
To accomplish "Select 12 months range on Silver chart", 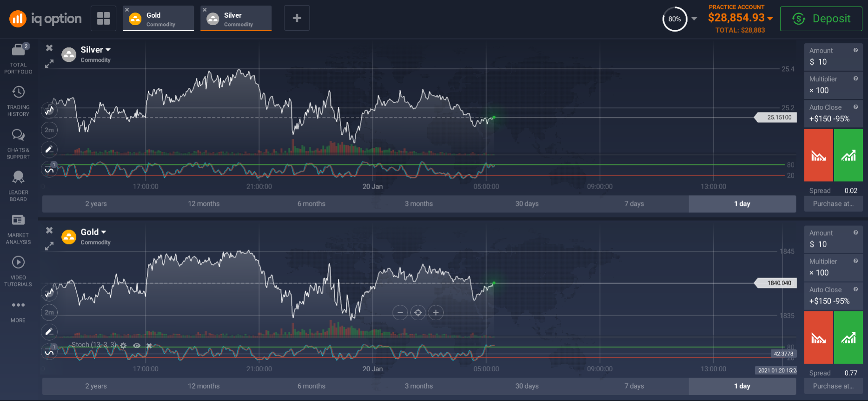I will click(x=204, y=204).
